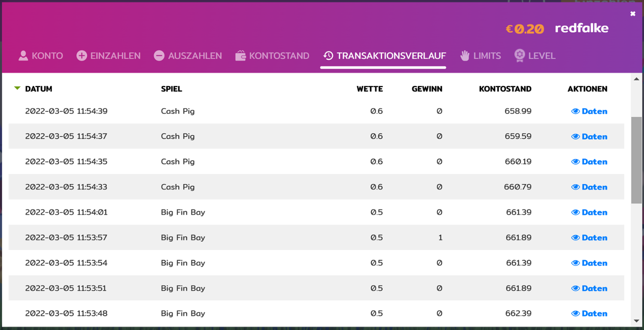The height and width of the screenshot is (330, 644).
Task: Click the wallet icon for Kontostand
Action: click(x=240, y=56)
